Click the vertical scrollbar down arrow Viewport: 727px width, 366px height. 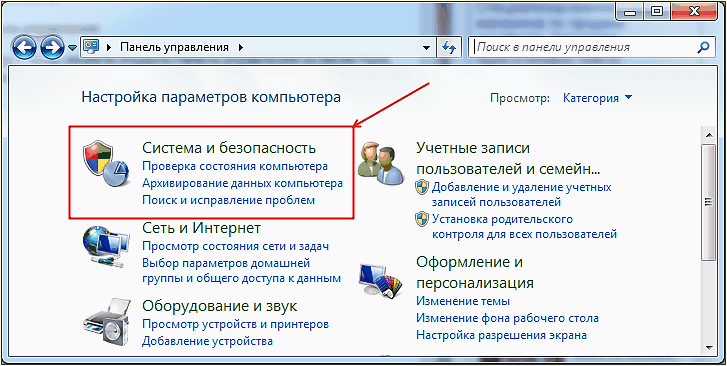[708, 347]
